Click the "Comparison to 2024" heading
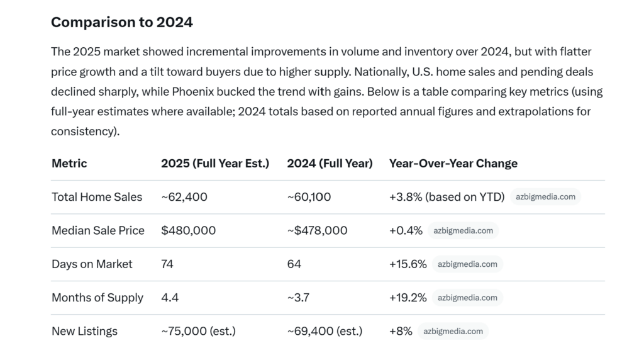 coord(122,23)
